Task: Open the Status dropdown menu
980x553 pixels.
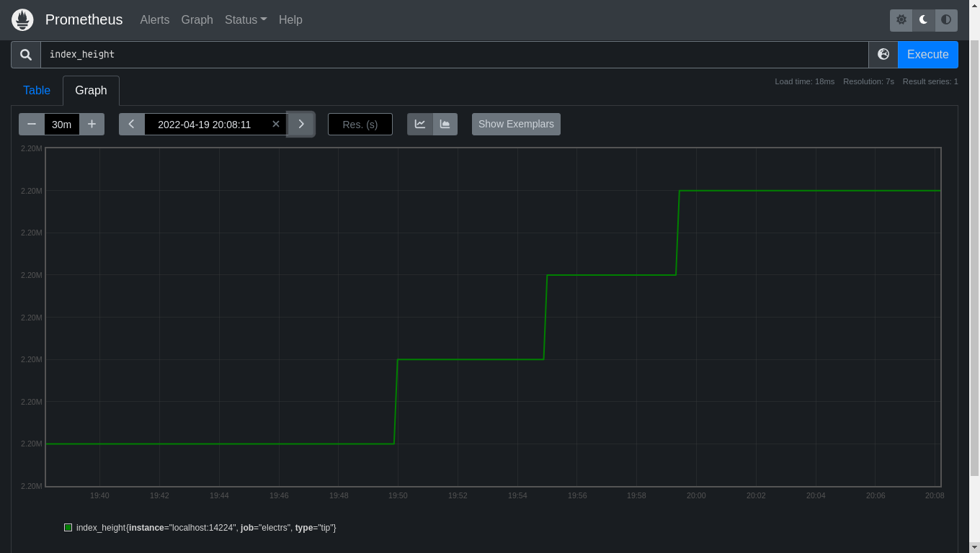Action: tap(246, 20)
